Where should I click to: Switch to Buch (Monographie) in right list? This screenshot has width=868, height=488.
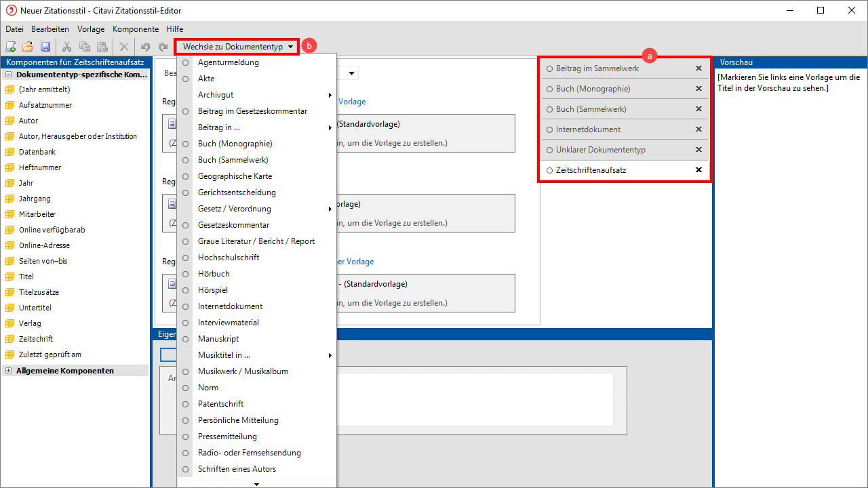[593, 89]
